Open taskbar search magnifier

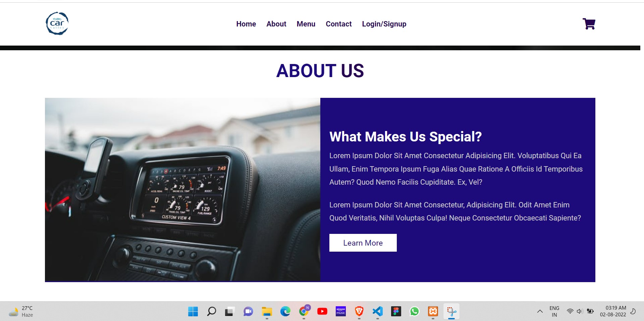point(211,312)
